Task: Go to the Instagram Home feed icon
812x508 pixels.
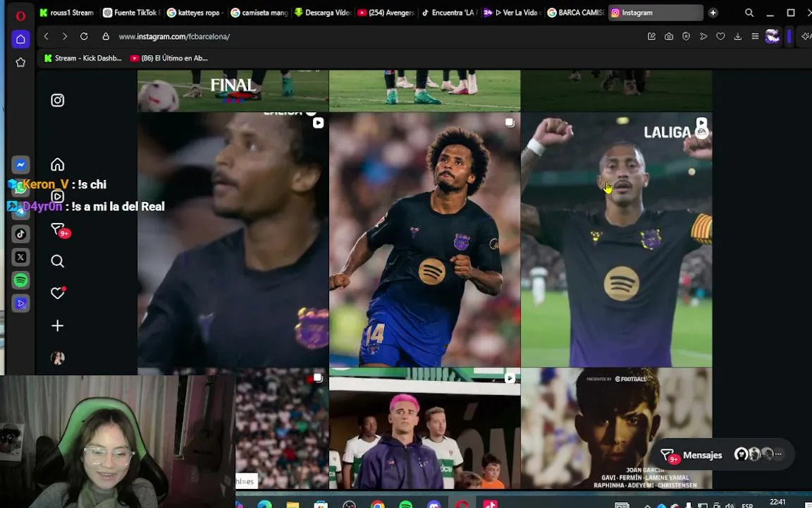Action: (x=58, y=164)
